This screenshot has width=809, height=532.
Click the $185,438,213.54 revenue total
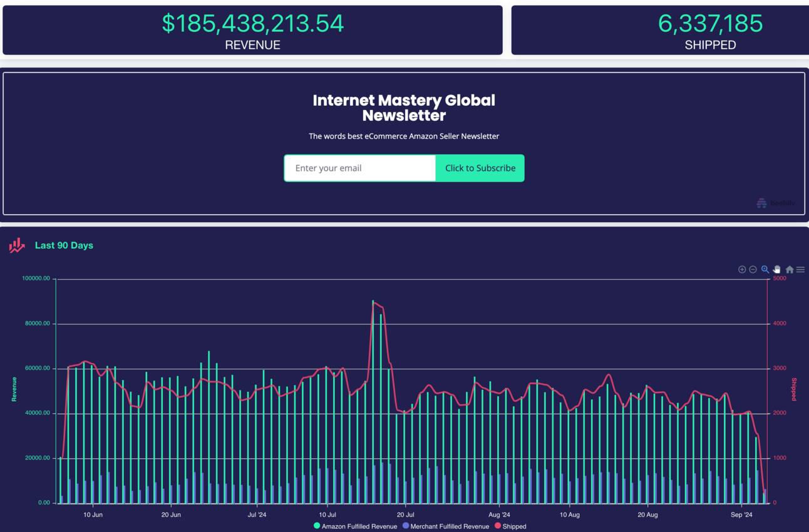click(x=253, y=23)
